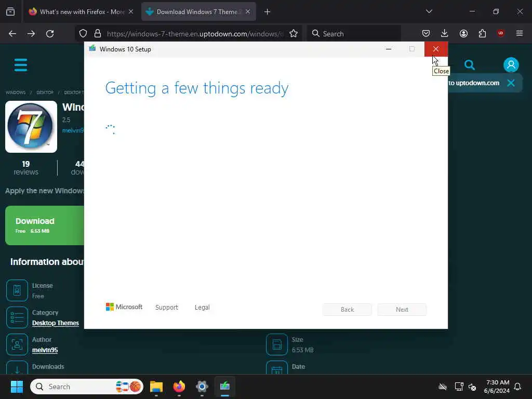The width and height of the screenshot is (532, 399).
Task: Click the Firefox View icon in tab bar
Action: coord(10,11)
